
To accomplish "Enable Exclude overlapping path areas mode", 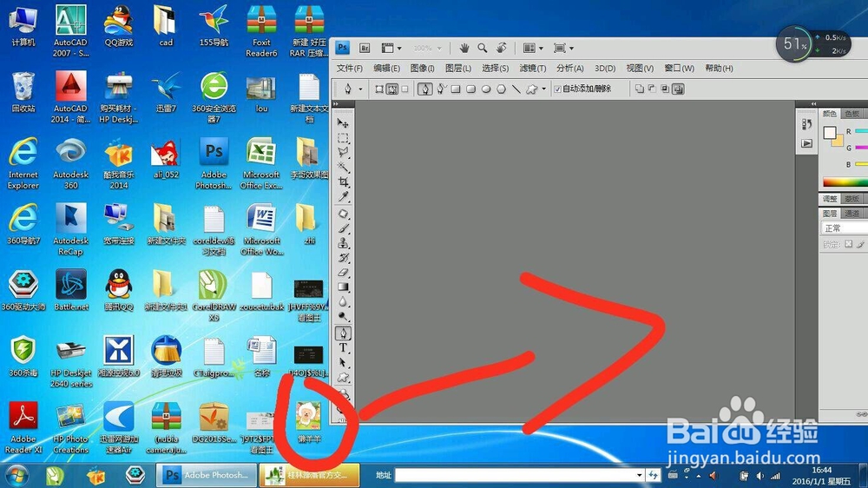I will (679, 89).
